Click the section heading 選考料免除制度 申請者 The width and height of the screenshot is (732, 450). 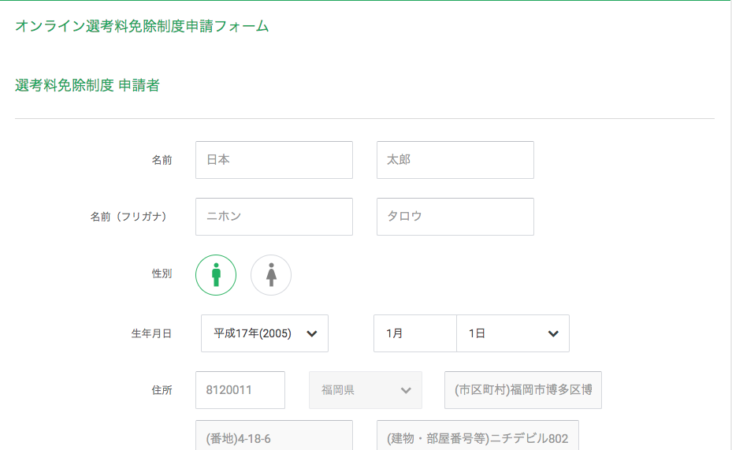[x=87, y=85]
